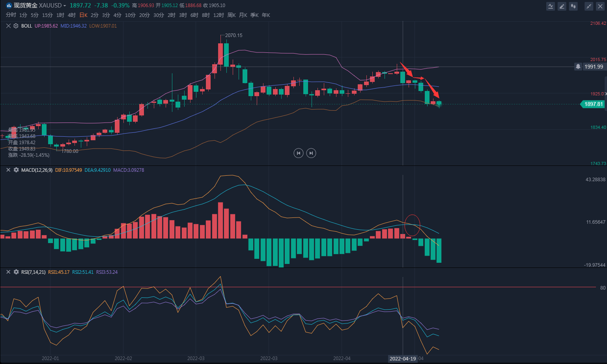Viewport: 607px width, 364px height.
Task: Open RSI(7,14,21) settings gear
Action: 16,272
